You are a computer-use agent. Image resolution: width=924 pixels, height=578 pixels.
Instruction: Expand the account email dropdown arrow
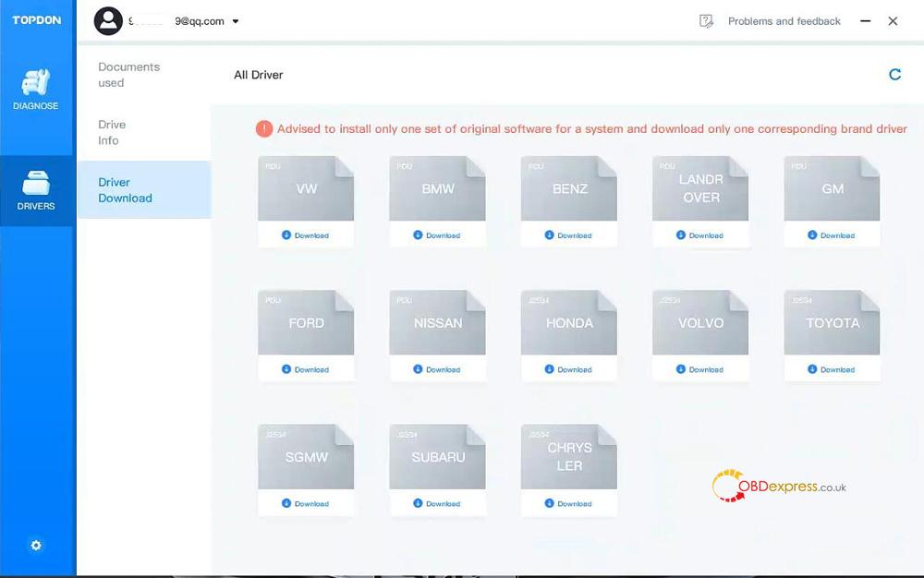click(236, 21)
